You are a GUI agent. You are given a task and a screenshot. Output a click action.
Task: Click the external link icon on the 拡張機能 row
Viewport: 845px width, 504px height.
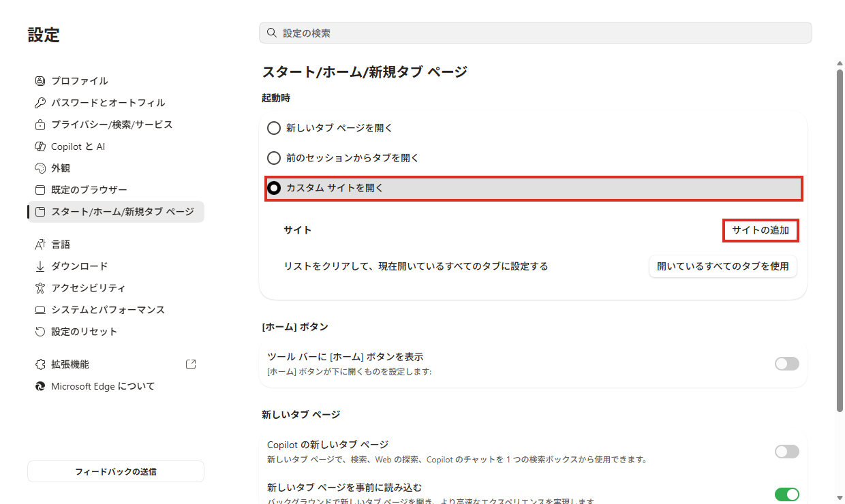point(191,364)
